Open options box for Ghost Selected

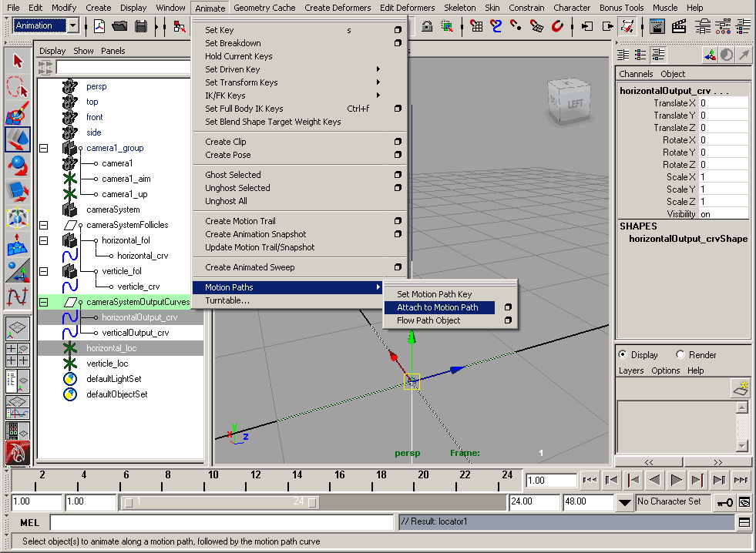(x=398, y=175)
